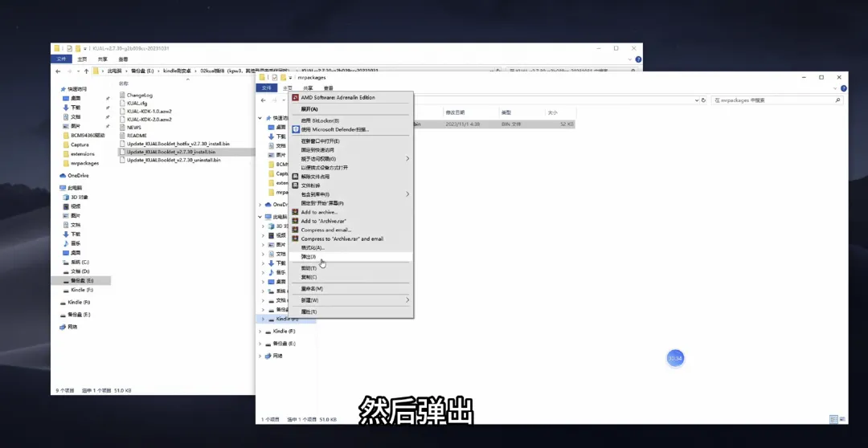Click the icon next to 解除文件占用
The height and width of the screenshot is (448, 868).
tap(296, 177)
